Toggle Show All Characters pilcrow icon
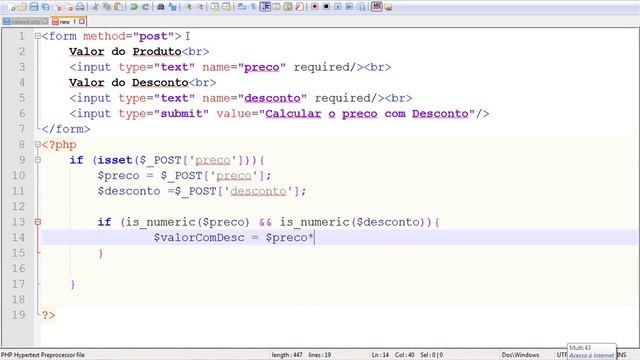The width and height of the screenshot is (640, 360). pos(253,7)
